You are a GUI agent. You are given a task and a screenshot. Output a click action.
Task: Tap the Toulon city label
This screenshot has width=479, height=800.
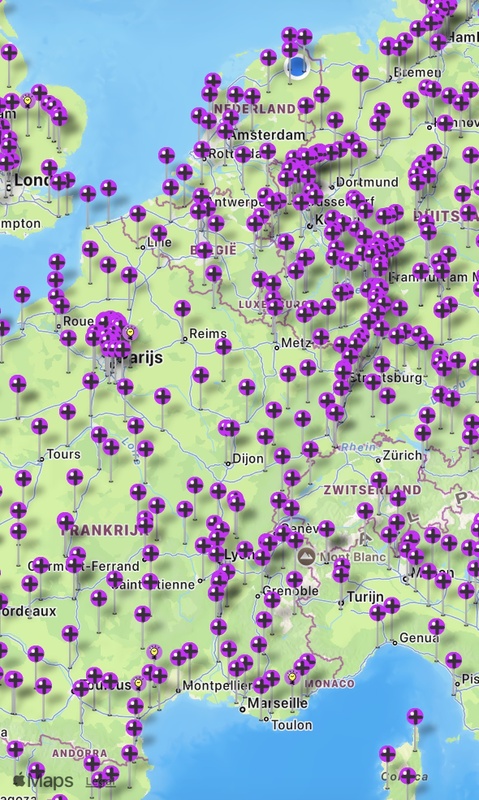coord(291,724)
